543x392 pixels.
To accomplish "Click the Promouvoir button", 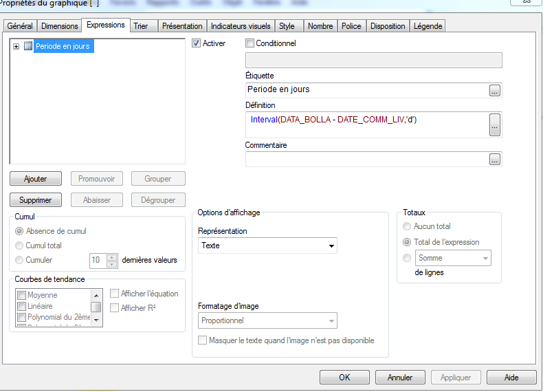I will [x=97, y=179].
